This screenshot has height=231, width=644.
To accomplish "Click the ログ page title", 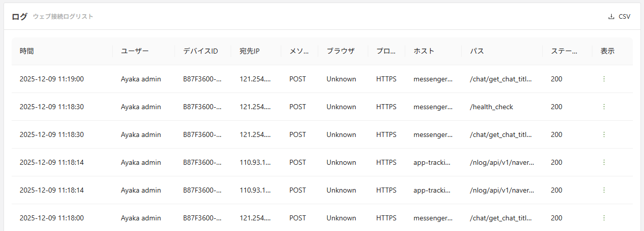I will pyautogui.click(x=20, y=17).
